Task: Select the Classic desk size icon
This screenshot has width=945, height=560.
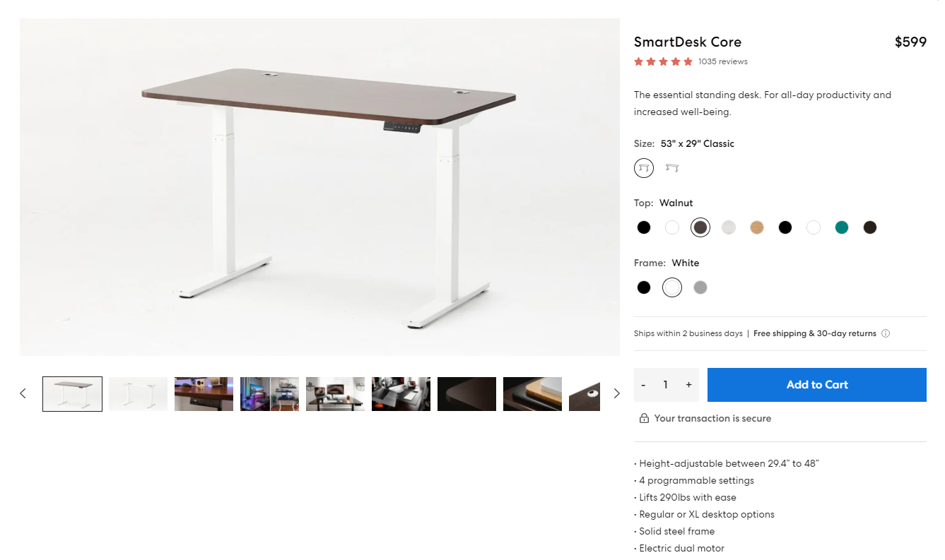Action: point(643,168)
